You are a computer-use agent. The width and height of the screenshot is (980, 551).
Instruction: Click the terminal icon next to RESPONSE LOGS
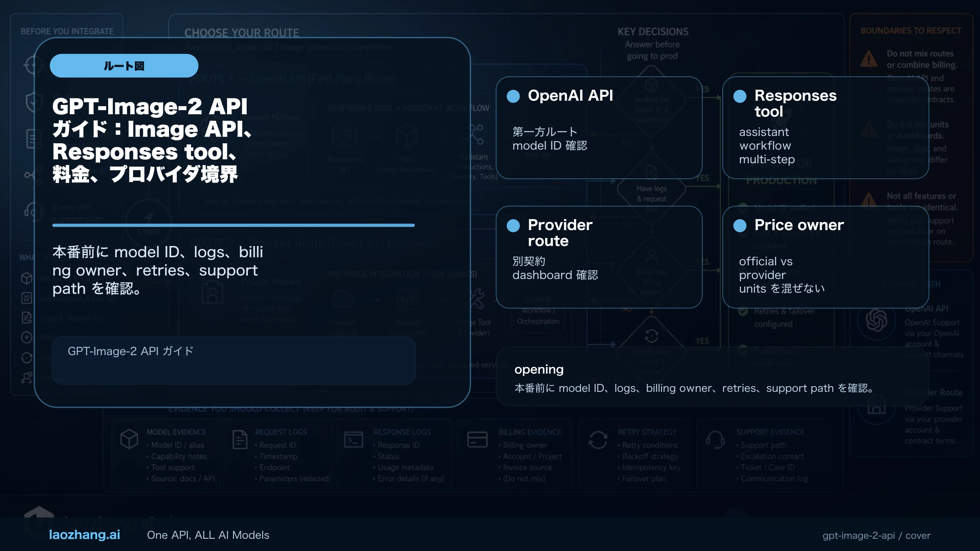[x=354, y=440]
